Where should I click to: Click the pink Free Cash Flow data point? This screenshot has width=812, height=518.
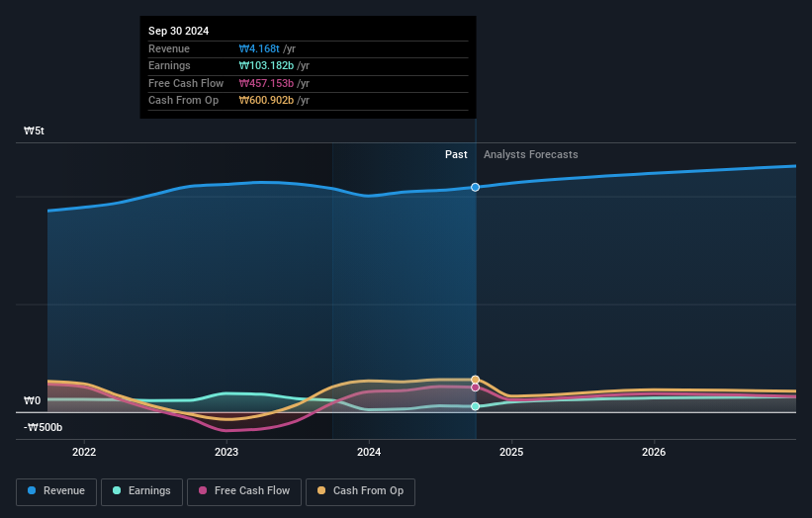pos(475,388)
